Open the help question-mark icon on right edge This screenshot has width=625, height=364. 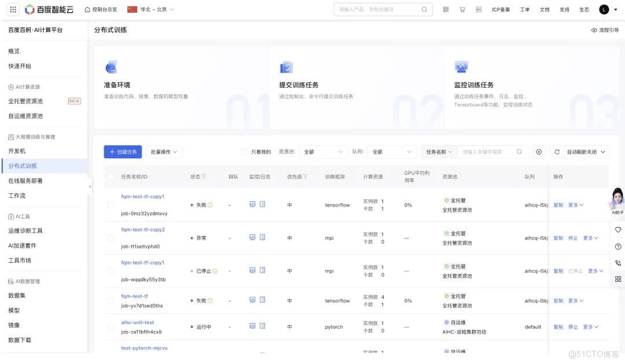[x=618, y=247]
